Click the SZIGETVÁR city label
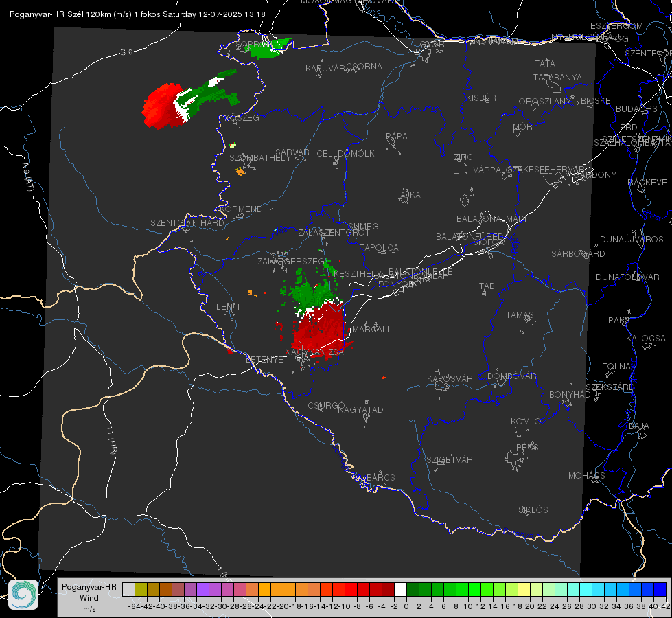Image resolution: width=672 pixels, height=618 pixels. tap(450, 460)
